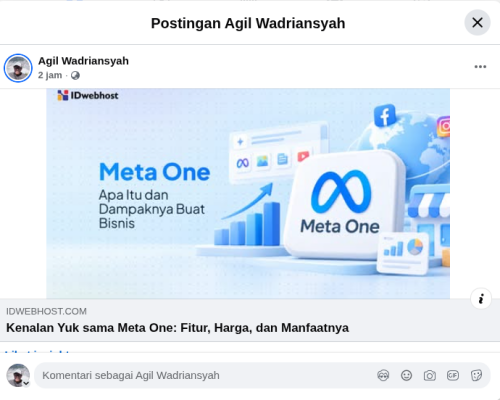Click the public globe audience icon
Image resolution: width=500 pixels, height=400 pixels.
click(75, 75)
